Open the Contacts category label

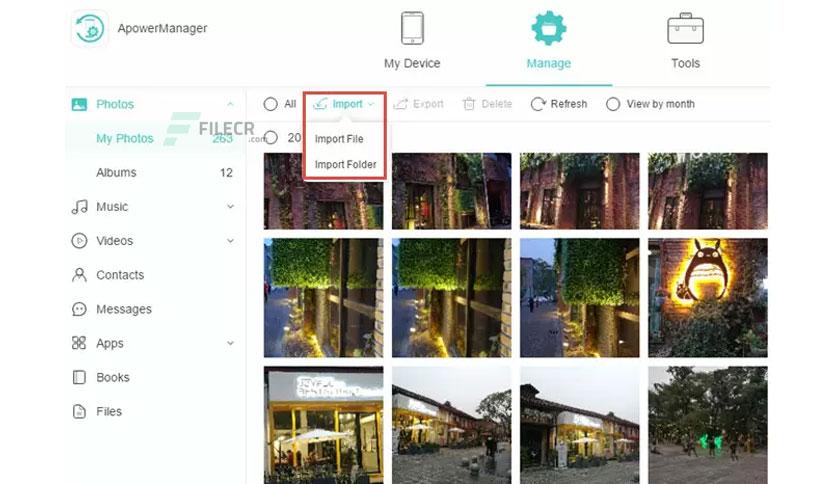[x=120, y=275]
